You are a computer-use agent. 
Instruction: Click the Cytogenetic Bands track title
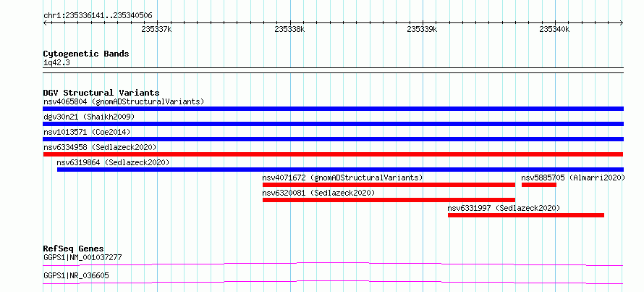coord(86,54)
